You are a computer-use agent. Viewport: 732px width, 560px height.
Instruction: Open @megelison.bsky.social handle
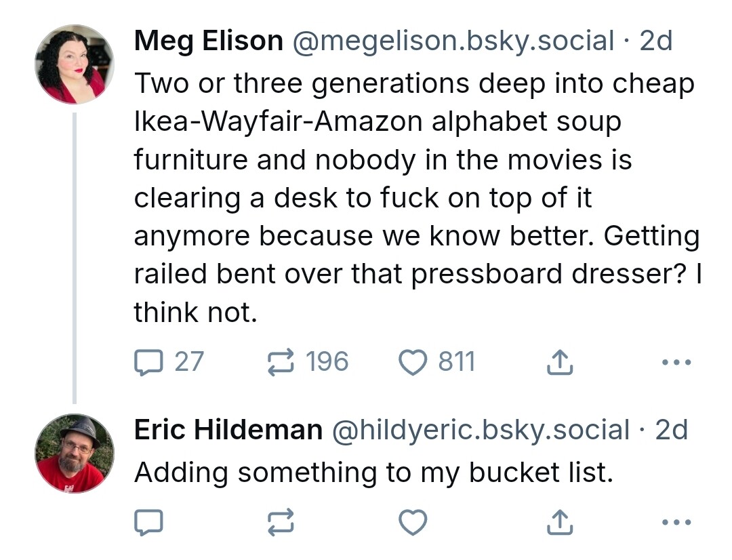453,41
